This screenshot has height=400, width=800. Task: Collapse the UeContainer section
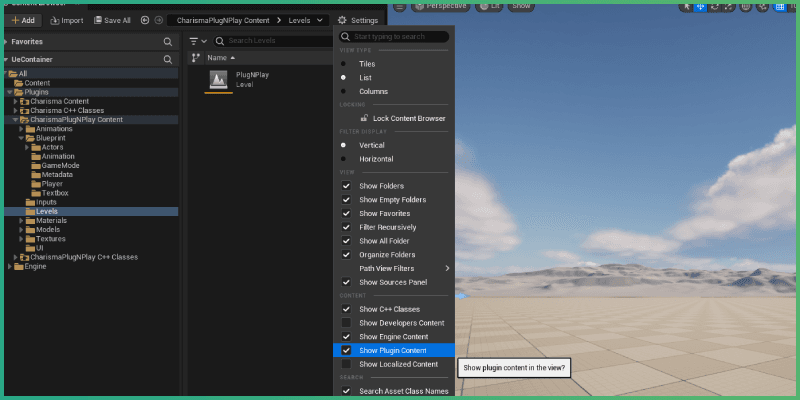tap(6, 60)
